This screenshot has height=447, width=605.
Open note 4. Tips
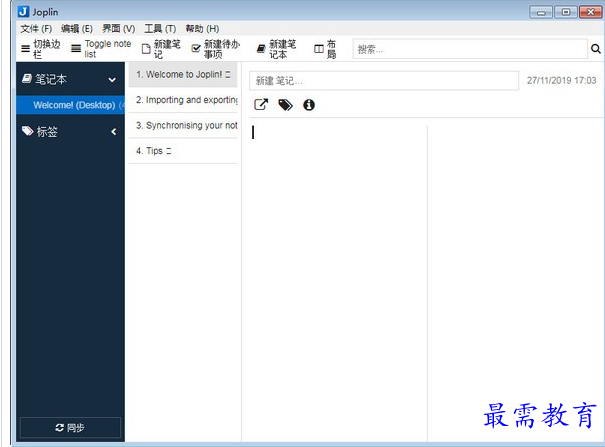coord(183,151)
